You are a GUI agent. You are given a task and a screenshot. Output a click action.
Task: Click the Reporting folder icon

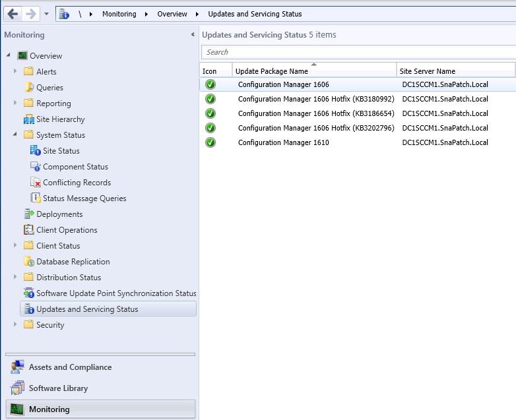[x=28, y=103]
